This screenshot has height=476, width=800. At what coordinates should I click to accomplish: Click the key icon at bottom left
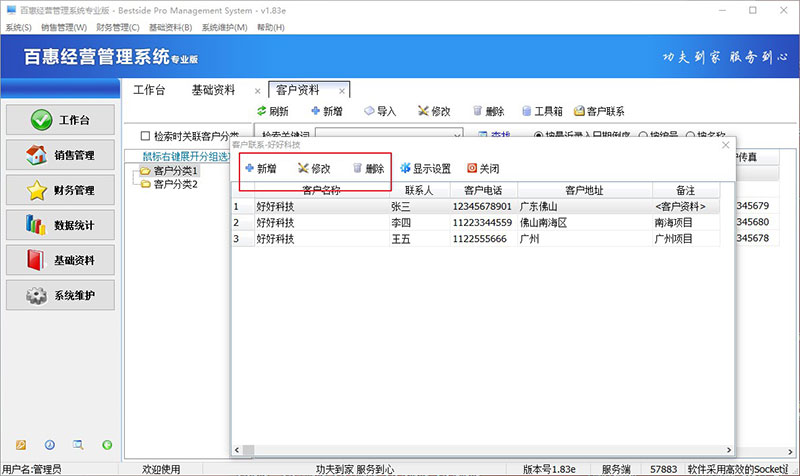coord(21,444)
